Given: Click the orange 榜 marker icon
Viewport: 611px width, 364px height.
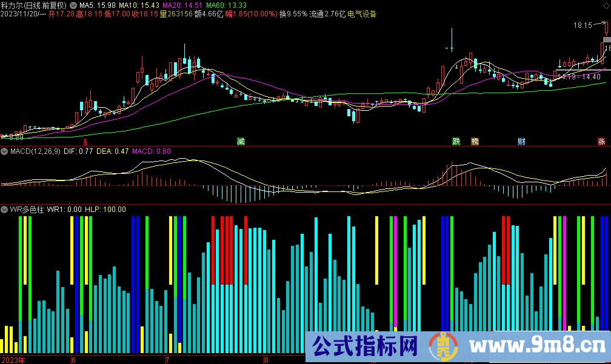Looking at the screenshot, I should [x=475, y=141].
